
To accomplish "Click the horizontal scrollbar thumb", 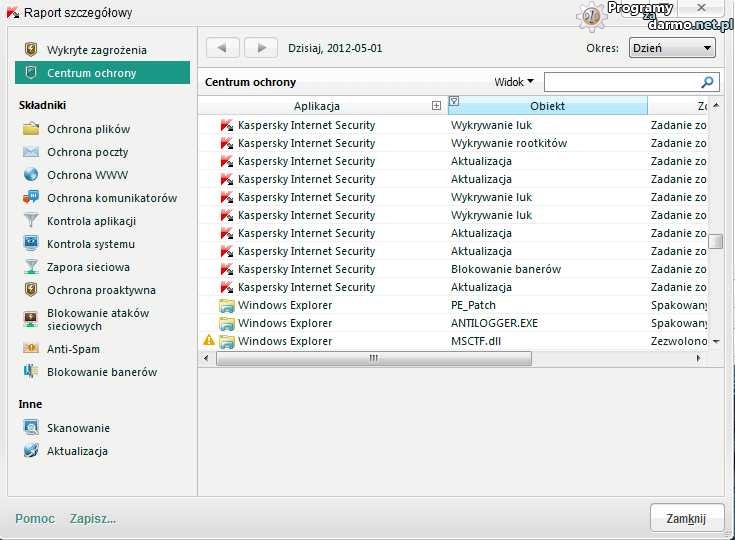I will click(373, 358).
